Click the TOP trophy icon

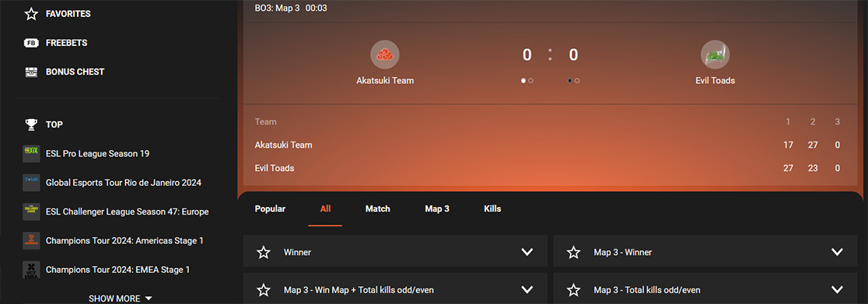pyautogui.click(x=31, y=124)
